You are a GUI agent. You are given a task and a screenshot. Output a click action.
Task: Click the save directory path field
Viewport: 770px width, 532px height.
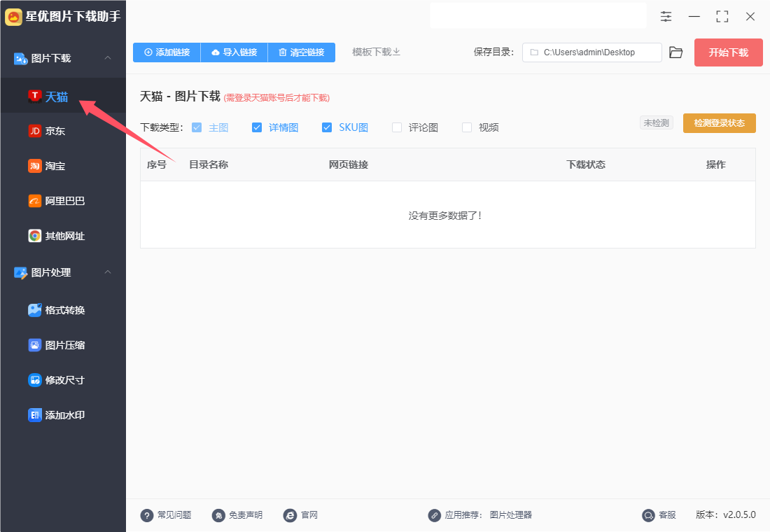point(591,52)
